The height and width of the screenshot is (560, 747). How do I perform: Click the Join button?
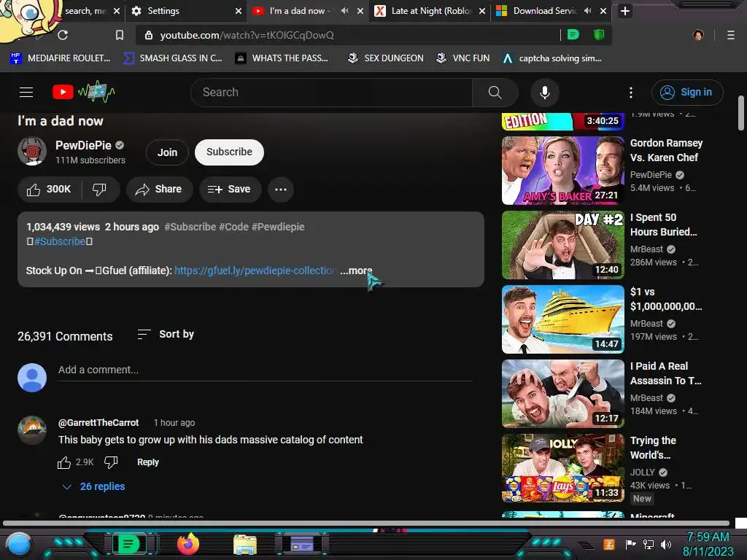point(167,152)
